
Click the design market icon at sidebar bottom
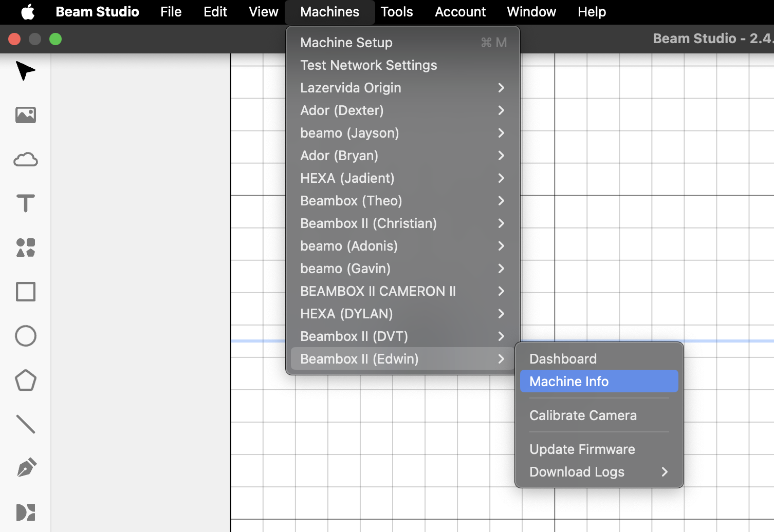(25, 512)
